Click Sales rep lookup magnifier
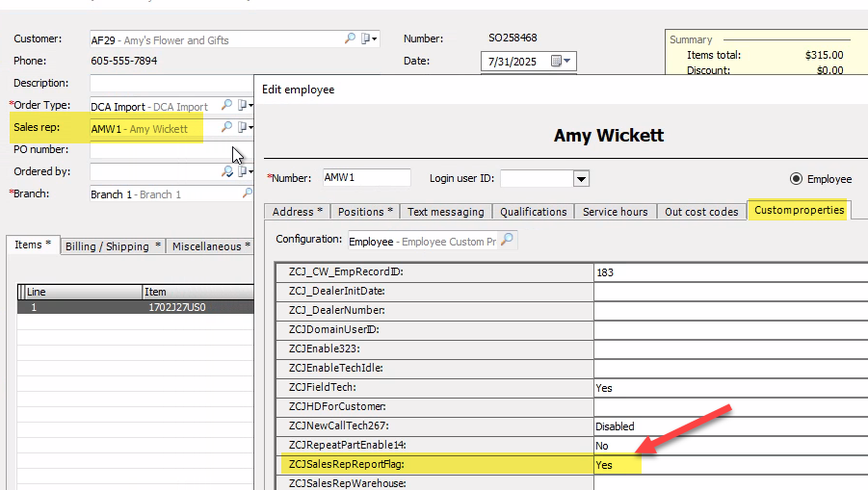868x490 pixels. [x=226, y=127]
